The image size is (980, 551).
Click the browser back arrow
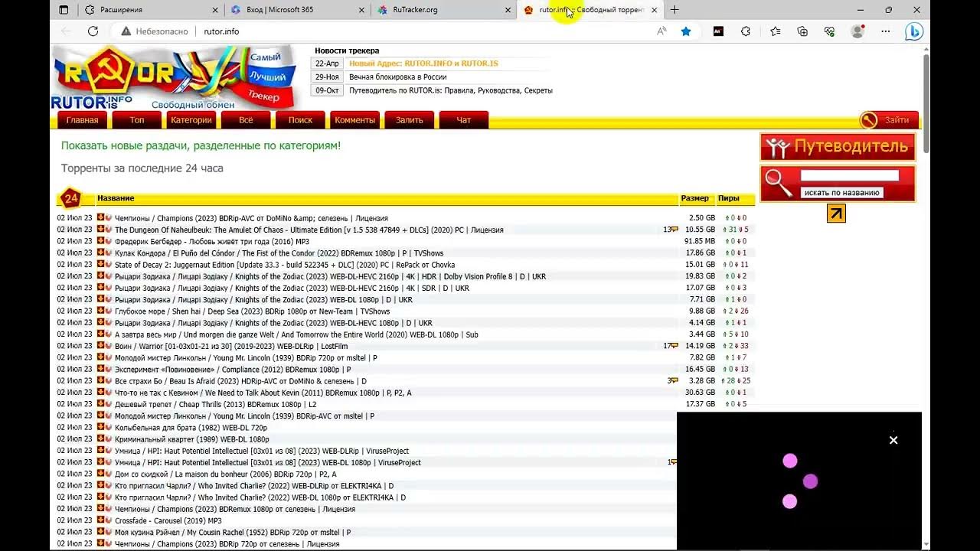tap(66, 31)
